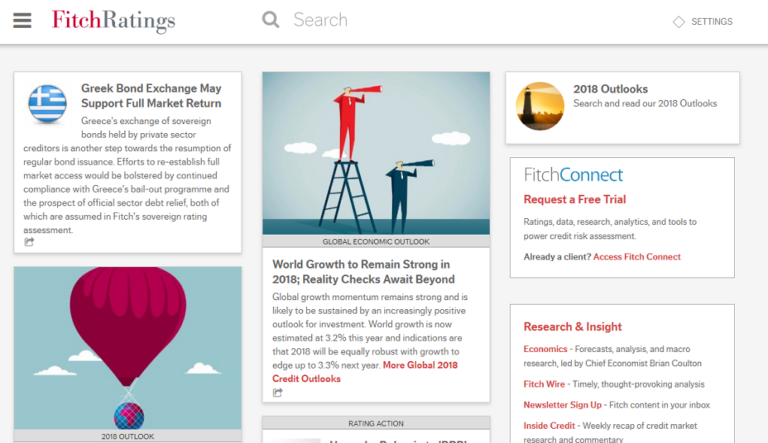
Task: Open the telescope men illustration
Action: [376, 153]
